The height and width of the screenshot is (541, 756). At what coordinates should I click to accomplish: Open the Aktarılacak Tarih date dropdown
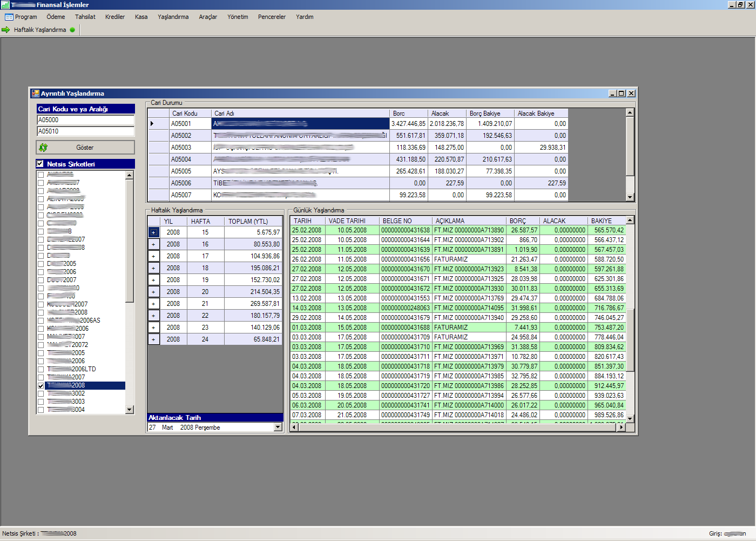pos(278,427)
